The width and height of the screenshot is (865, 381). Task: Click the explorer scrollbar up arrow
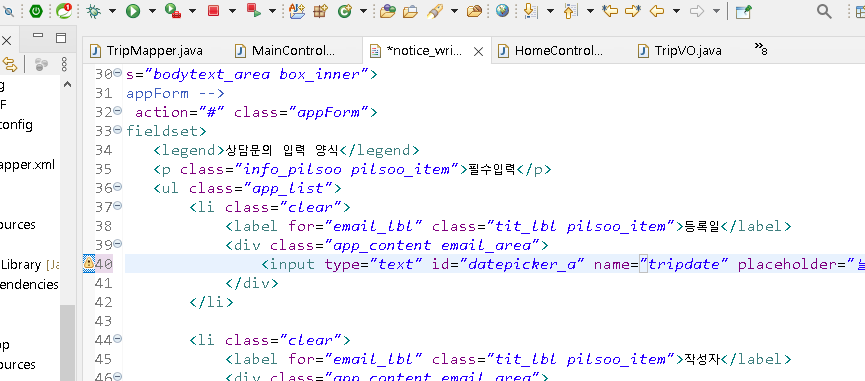tap(67, 85)
